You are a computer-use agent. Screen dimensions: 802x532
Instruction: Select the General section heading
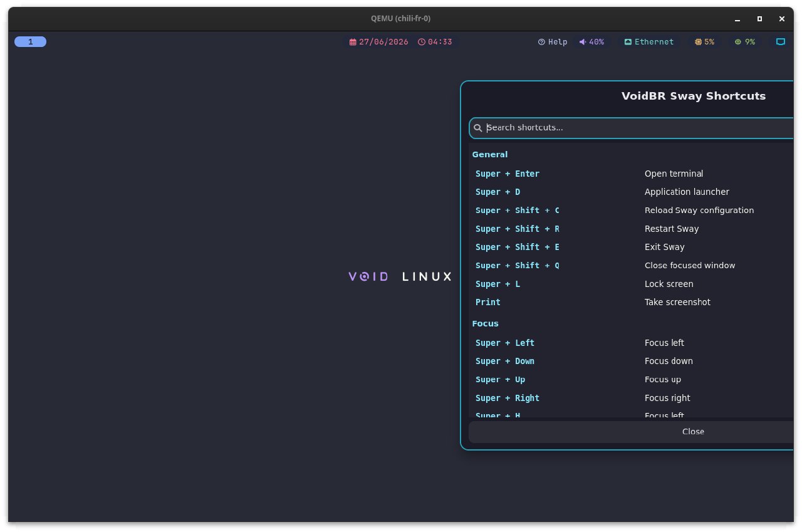pyautogui.click(x=490, y=155)
